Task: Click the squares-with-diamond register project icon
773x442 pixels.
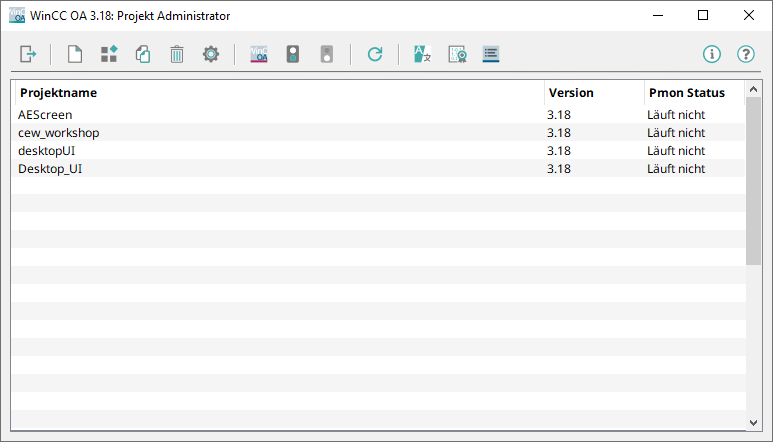Action: click(x=109, y=54)
